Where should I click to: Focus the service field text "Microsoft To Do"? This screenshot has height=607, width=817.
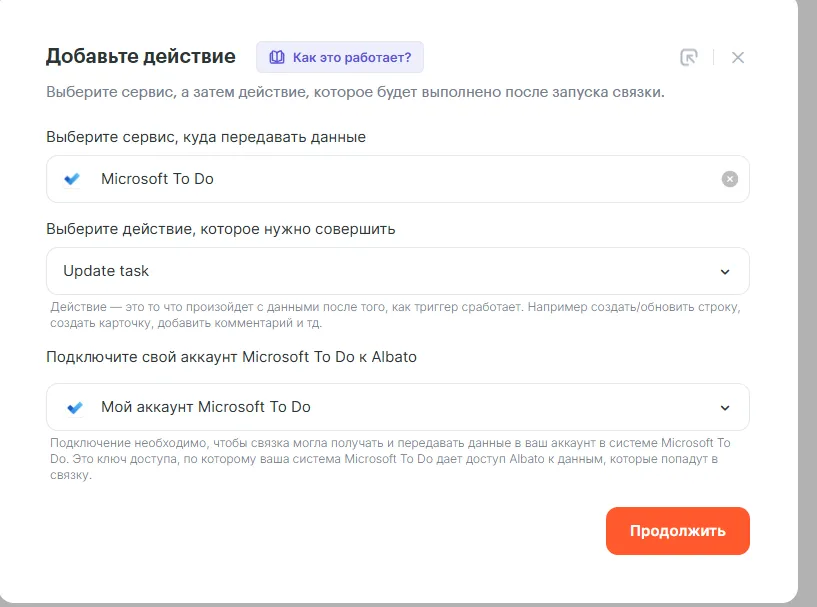(x=157, y=179)
